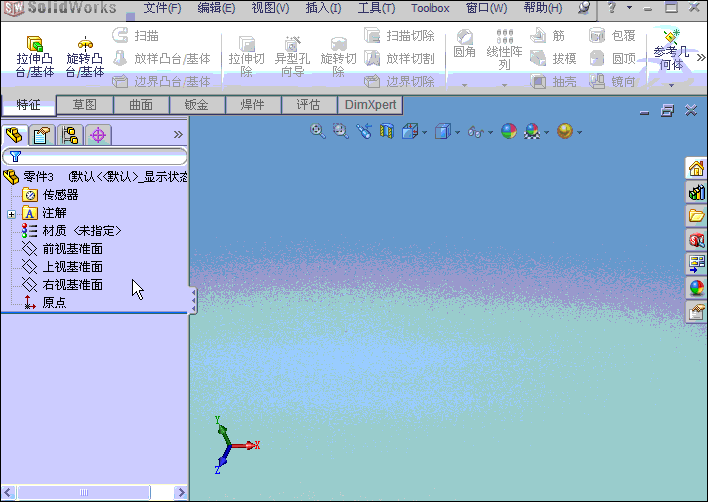Viewport: 708px width, 502px height.
Task: Open the ConfigurationManager tab in left panel
Action: [70, 135]
